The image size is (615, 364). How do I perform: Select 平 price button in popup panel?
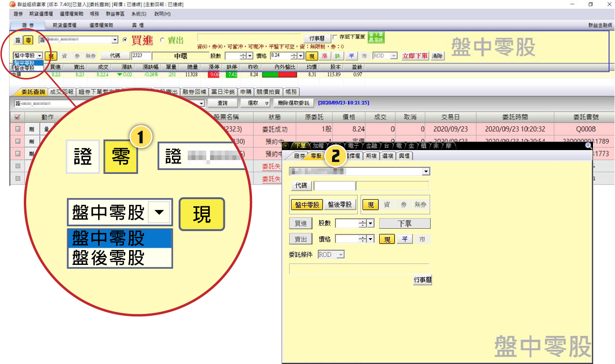click(404, 239)
